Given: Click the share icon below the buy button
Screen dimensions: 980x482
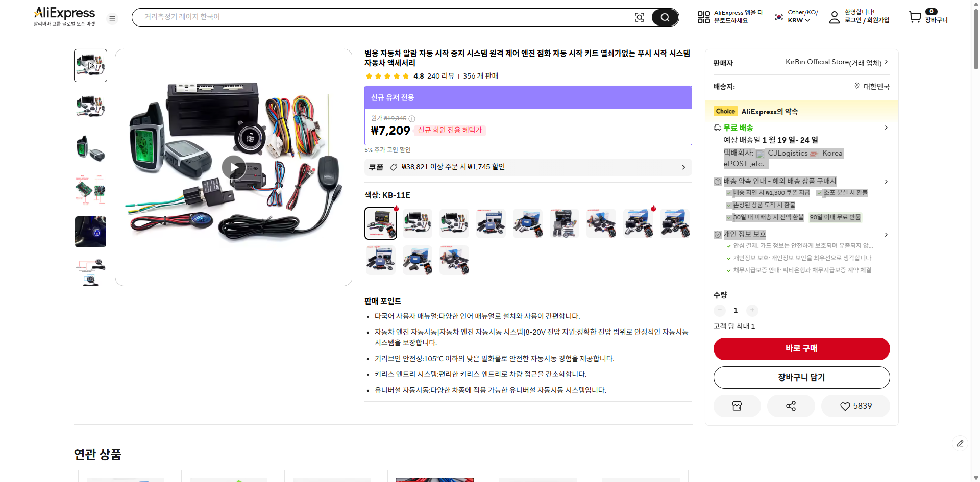Looking at the screenshot, I should coord(791,405).
